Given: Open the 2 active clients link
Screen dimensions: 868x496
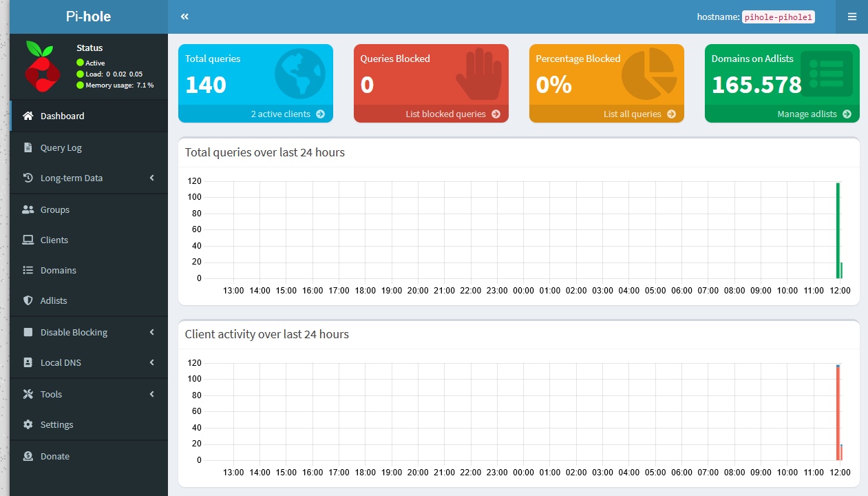Looking at the screenshot, I should (255, 114).
